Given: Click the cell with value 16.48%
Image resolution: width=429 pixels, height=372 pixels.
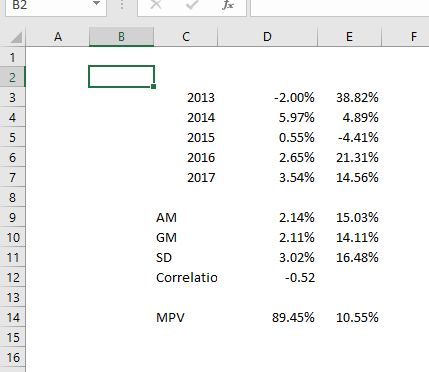Looking at the screenshot, I should coord(349,257).
